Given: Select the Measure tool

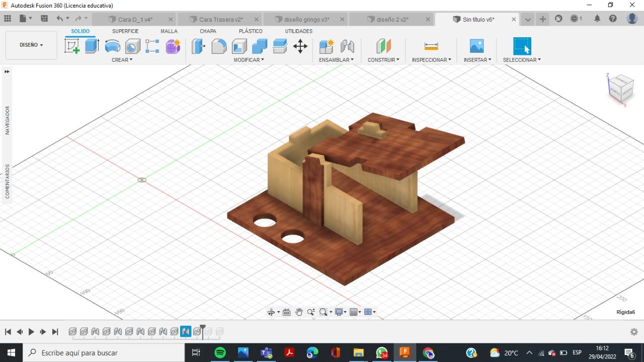Looking at the screenshot, I should 431,46.
